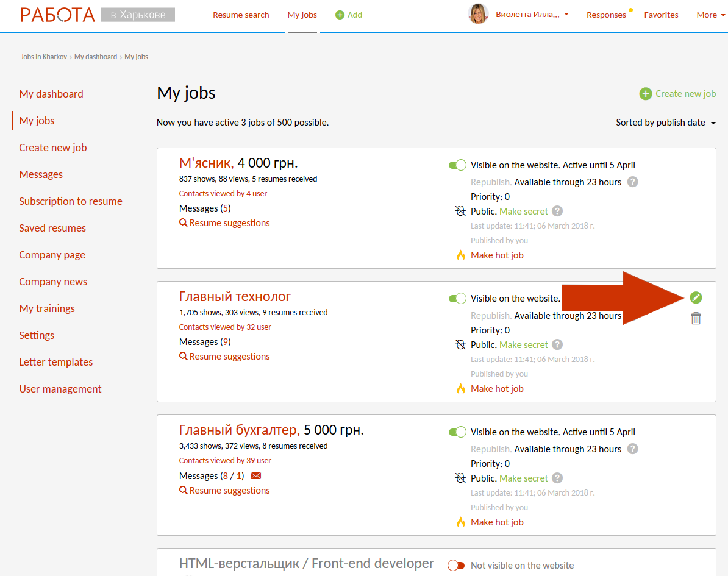
Task: Click the Responses link in header
Action: point(606,15)
